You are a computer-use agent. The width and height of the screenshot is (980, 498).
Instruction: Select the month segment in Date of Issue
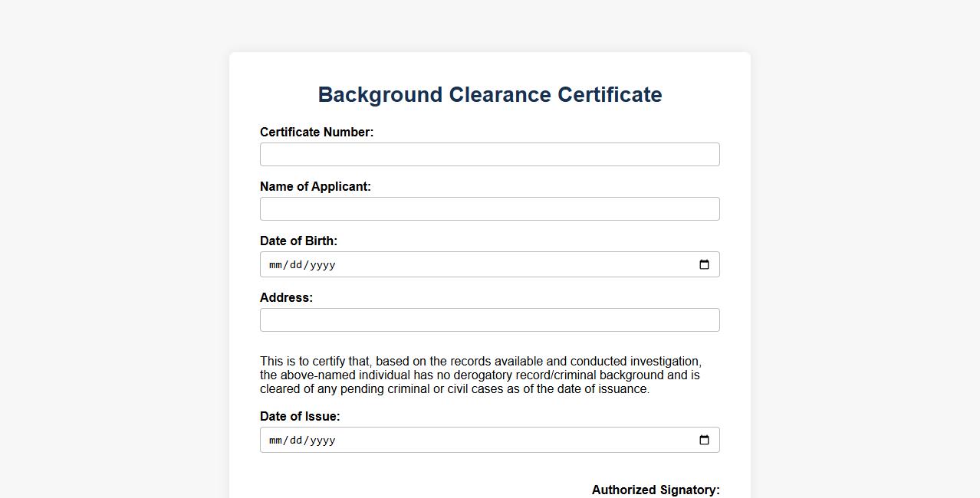[276, 441]
